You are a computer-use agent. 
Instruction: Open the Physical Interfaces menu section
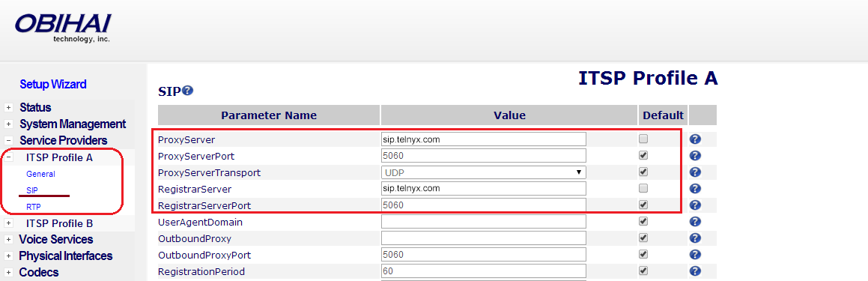click(66, 256)
